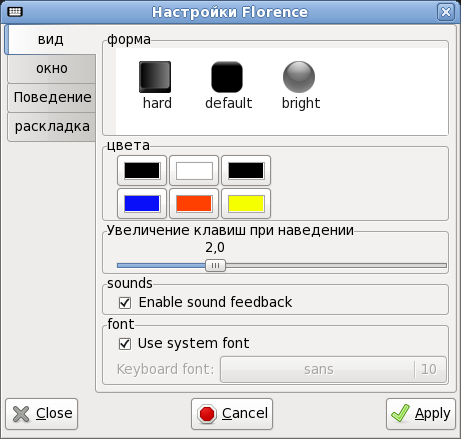Switch to the окно tab

click(x=52, y=69)
